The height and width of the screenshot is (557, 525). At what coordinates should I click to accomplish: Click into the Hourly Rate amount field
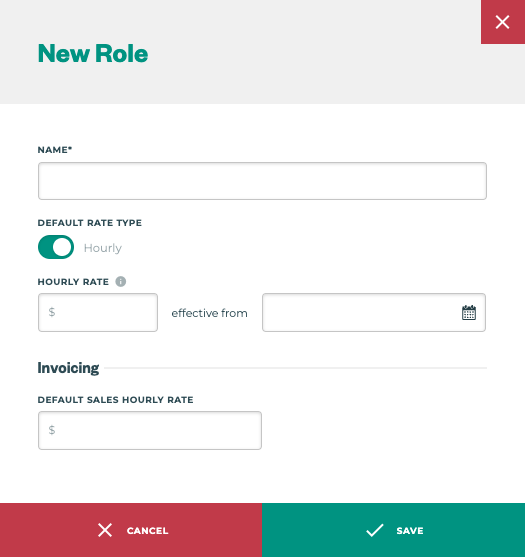(98, 313)
